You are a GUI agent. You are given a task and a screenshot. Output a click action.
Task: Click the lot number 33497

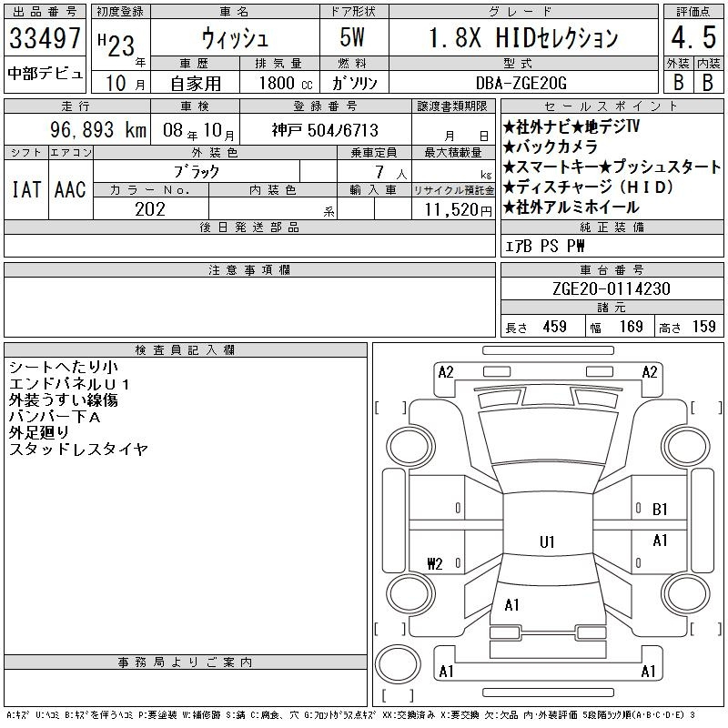[45, 37]
